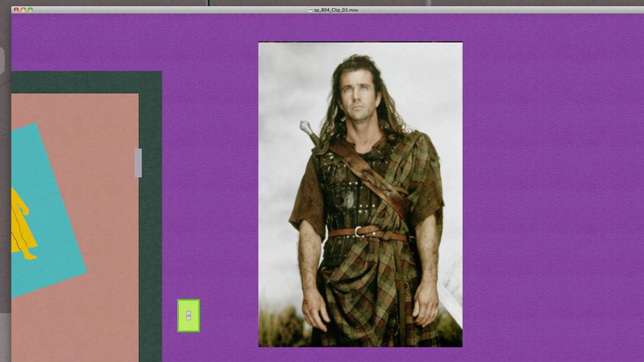The image size is (644, 362).
Task: Click the red close window button
Action: pyautogui.click(x=16, y=10)
